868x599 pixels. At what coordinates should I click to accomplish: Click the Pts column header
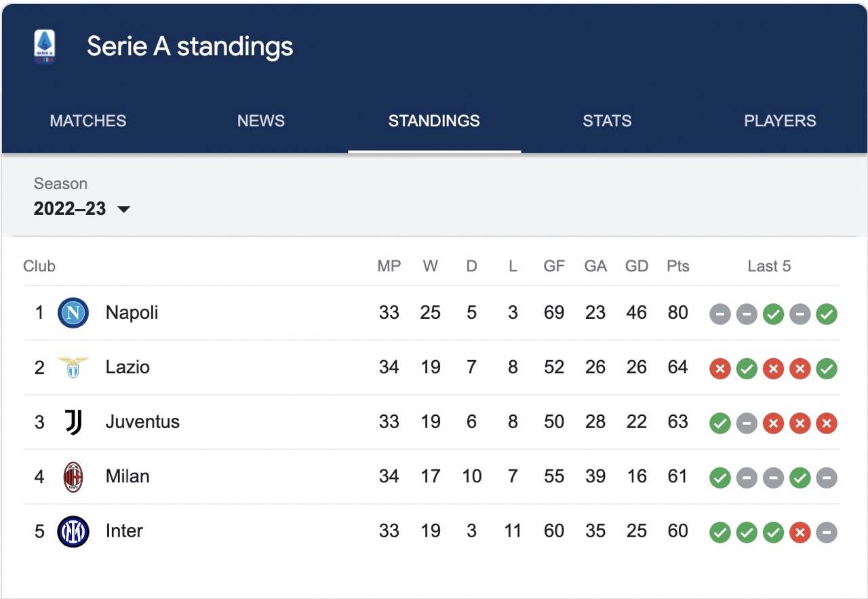pos(677,266)
